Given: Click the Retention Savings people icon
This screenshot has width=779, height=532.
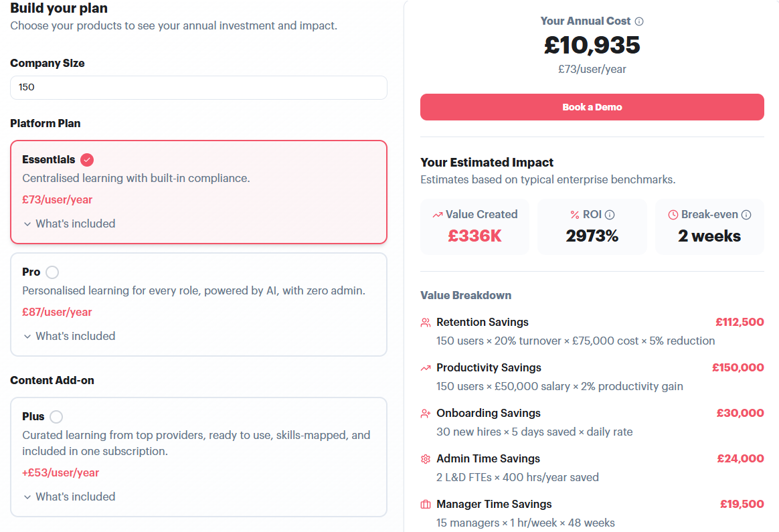Looking at the screenshot, I should pyautogui.click(x=425, y=323).
